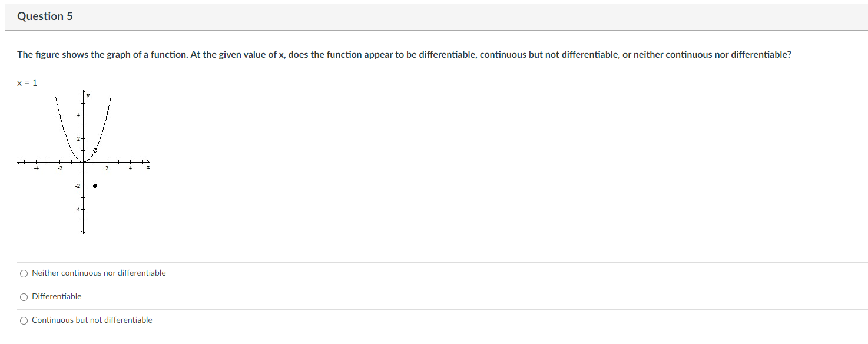
Task: Click the Question 5 header
Action: pos(46,16)
